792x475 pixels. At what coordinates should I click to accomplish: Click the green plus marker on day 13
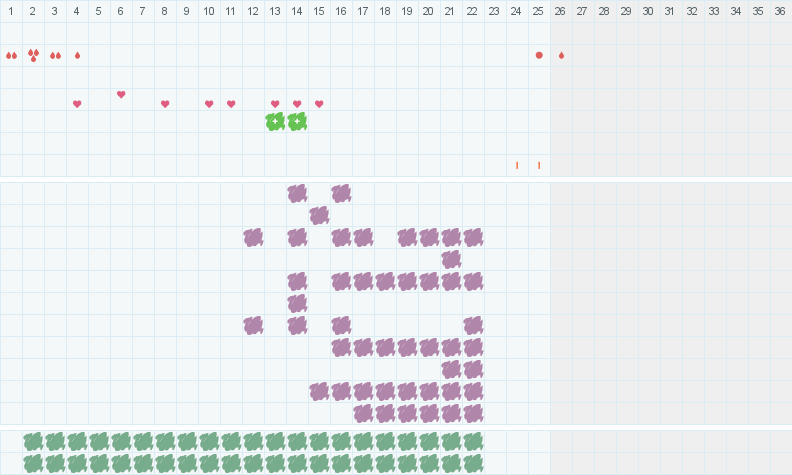click(275, 121)
